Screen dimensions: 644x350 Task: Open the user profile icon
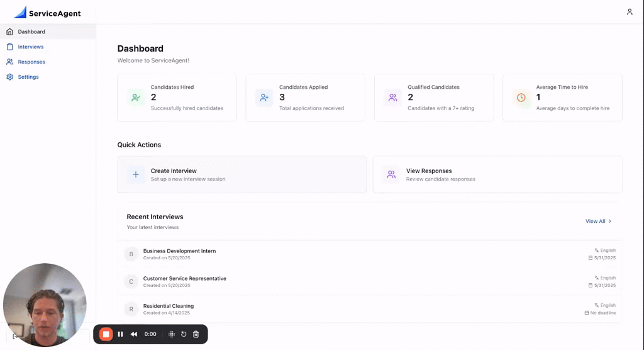pos(629,12)
